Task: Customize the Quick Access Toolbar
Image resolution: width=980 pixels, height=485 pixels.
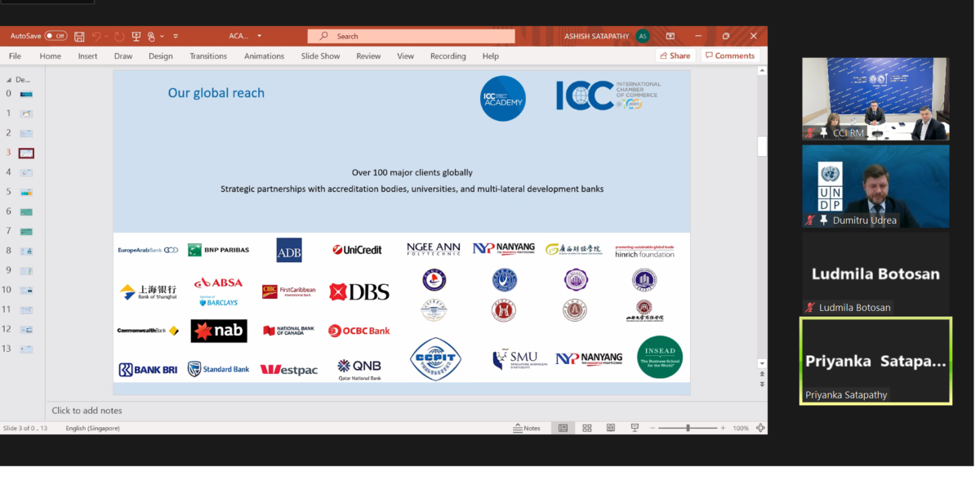Action: pos(176,36)
